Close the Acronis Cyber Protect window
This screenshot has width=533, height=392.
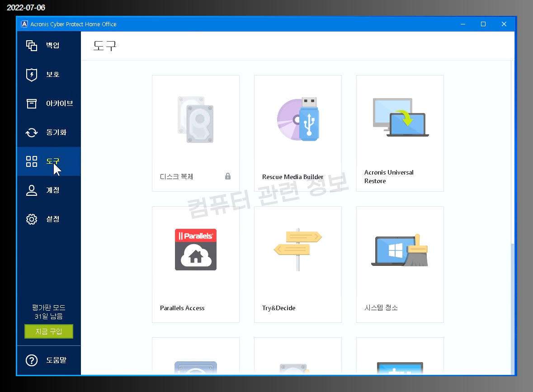(x=504, y=24)
